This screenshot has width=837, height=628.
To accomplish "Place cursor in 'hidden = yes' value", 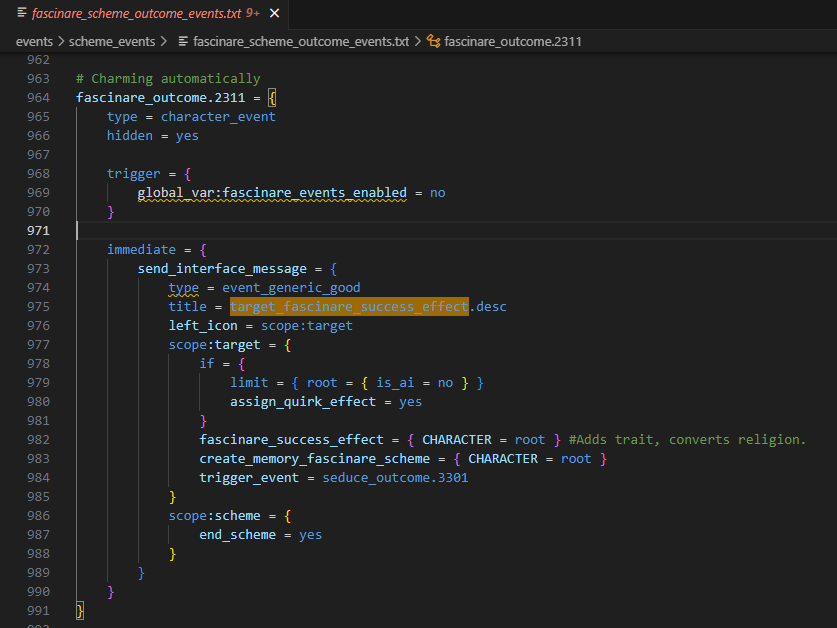I will pyautogui.click(x=186, y=136).
